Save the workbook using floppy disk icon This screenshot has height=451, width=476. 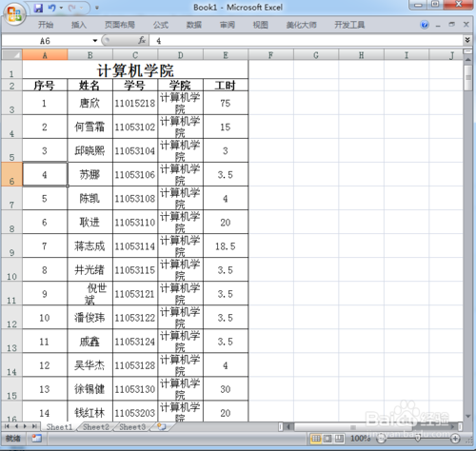click(x=39, y=8)
